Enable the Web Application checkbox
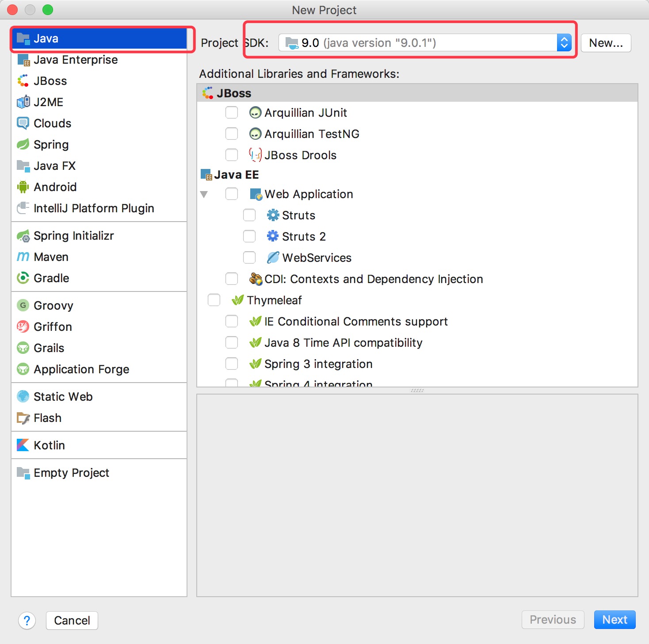Image resolution: width=649 pixels, height=644 pixels. 232,194
